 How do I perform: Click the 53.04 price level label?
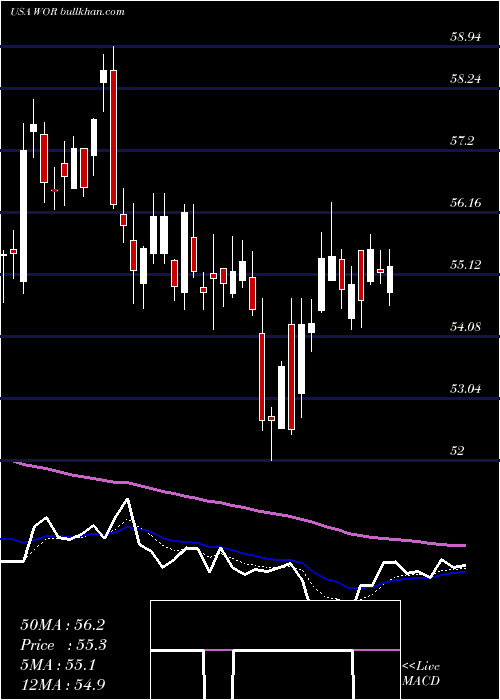(x=466, y=389)
